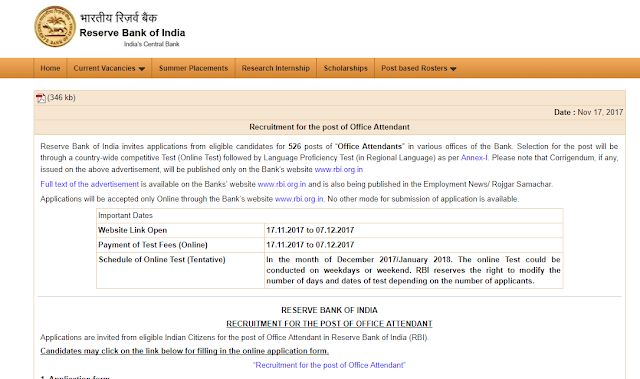Open the Research Internship menu item

(276, 68)
